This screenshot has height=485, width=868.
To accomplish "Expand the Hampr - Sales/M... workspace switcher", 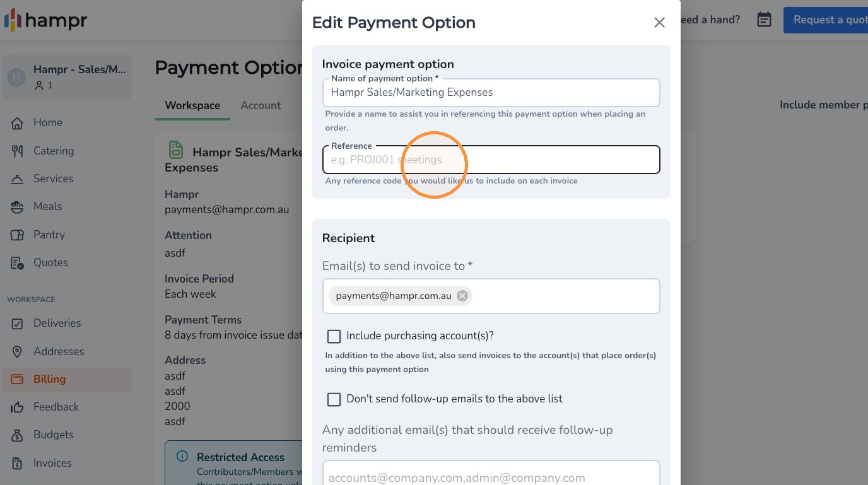I will pyautogui.click(x=67, y=77).
